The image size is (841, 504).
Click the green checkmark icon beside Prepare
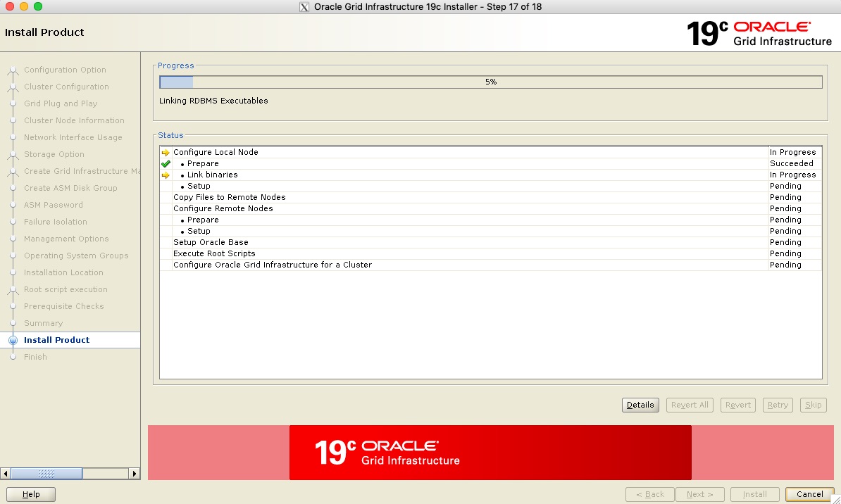pyautogui.click(x=166, y=163)
